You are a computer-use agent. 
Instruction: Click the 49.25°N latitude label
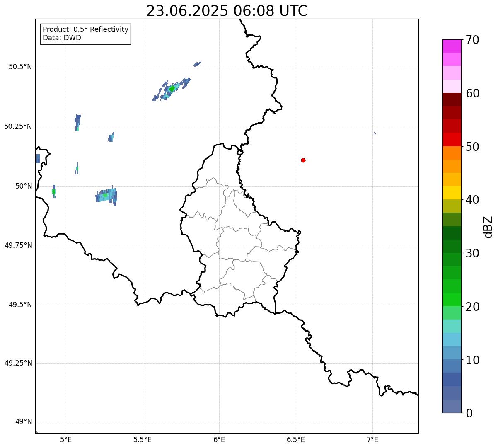click(x=18, y=363)
